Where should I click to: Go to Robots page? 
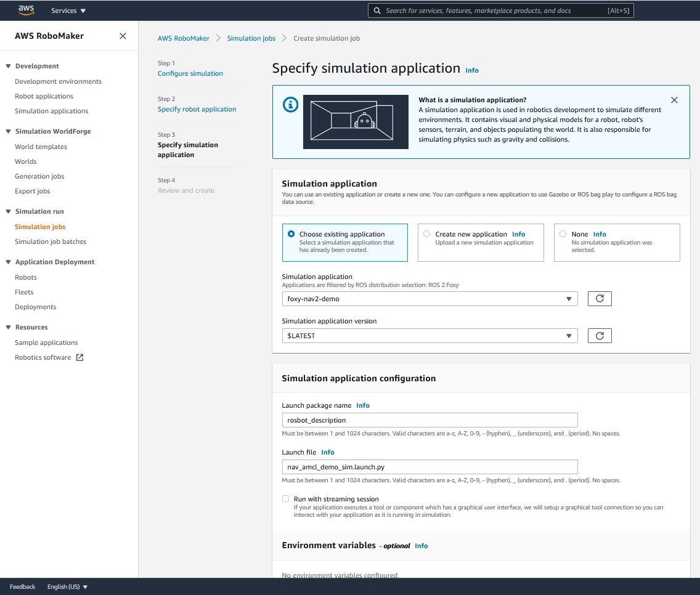pos(25,277)
